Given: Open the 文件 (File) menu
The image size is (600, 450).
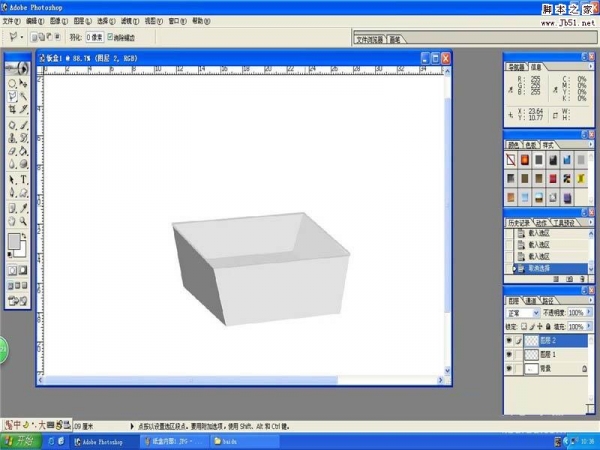Looking at the screenshot, I should click(11, 21).
